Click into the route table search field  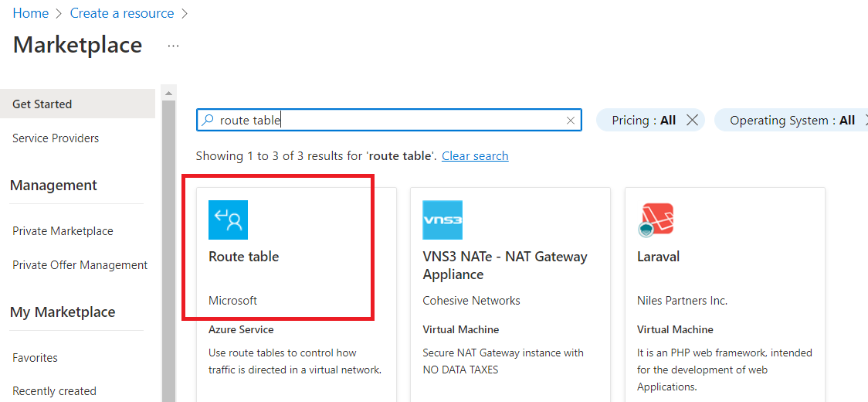[386, 120]
